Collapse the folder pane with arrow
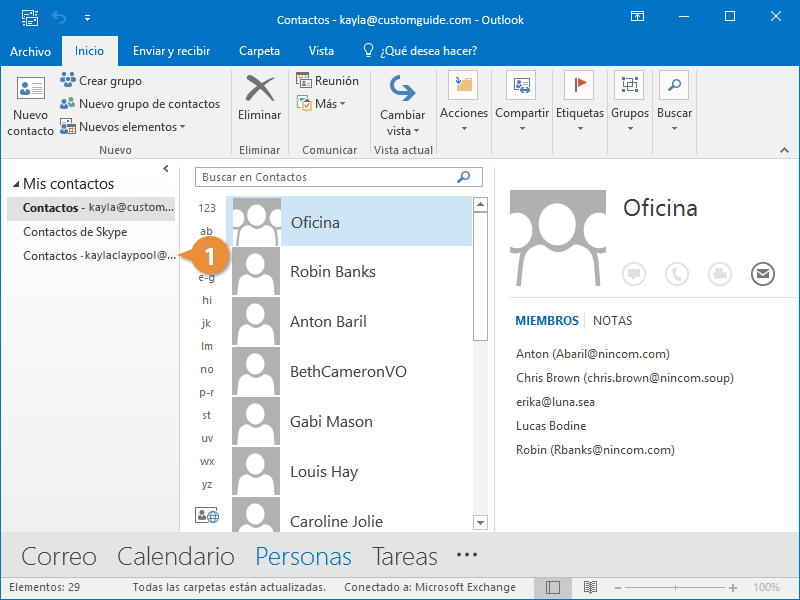This screenshot has width=800, height=600. click(x=166, y=169)
